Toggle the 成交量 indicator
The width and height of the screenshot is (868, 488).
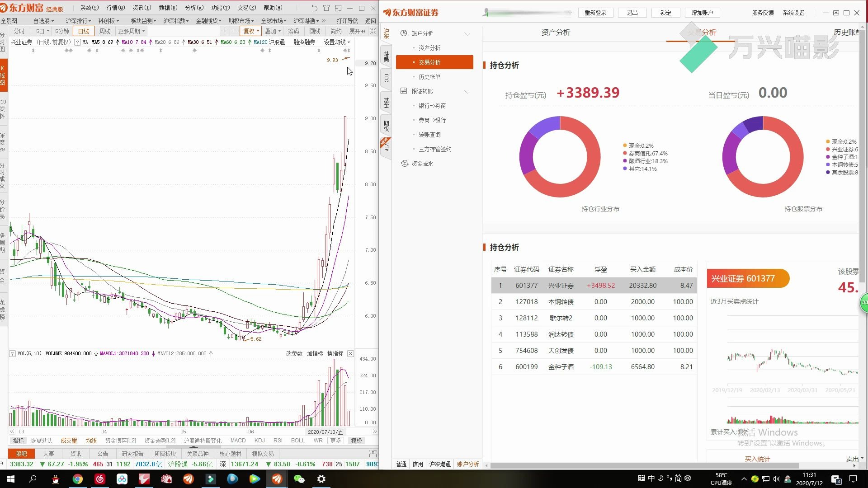pyautogui.click(x=69, y=441)
